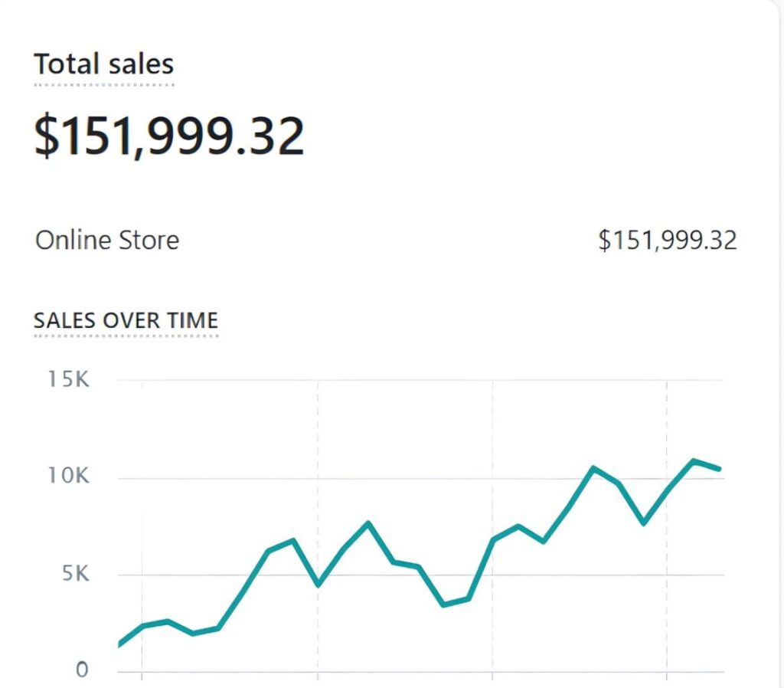The width and height of the screenshot is (784, 688).
Task: Click the sales peak just before the first dashed gridline
Action: [x=293, y=540]
